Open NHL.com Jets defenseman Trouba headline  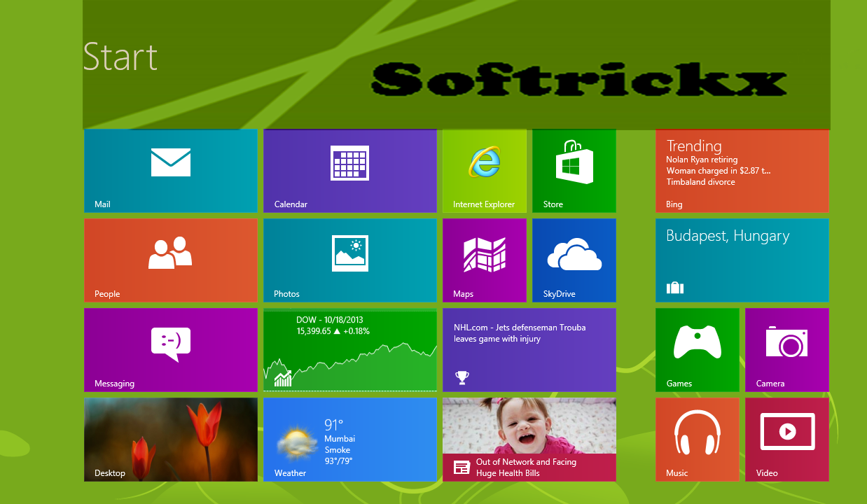[520, 333]
